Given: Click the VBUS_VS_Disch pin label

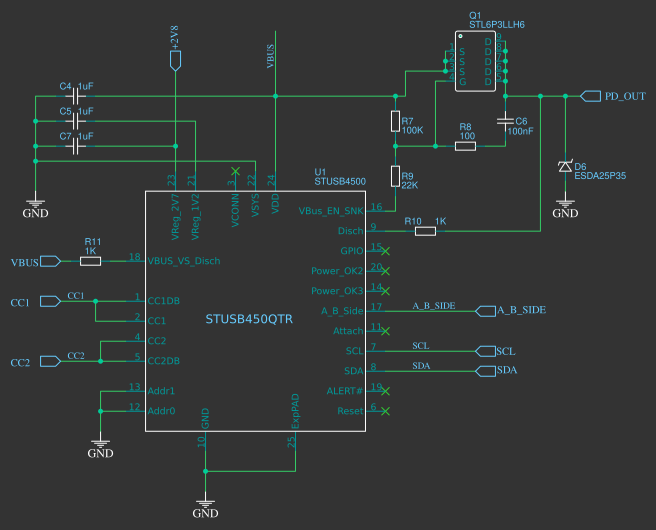Looking at the screenshot, I should [184, 261].
